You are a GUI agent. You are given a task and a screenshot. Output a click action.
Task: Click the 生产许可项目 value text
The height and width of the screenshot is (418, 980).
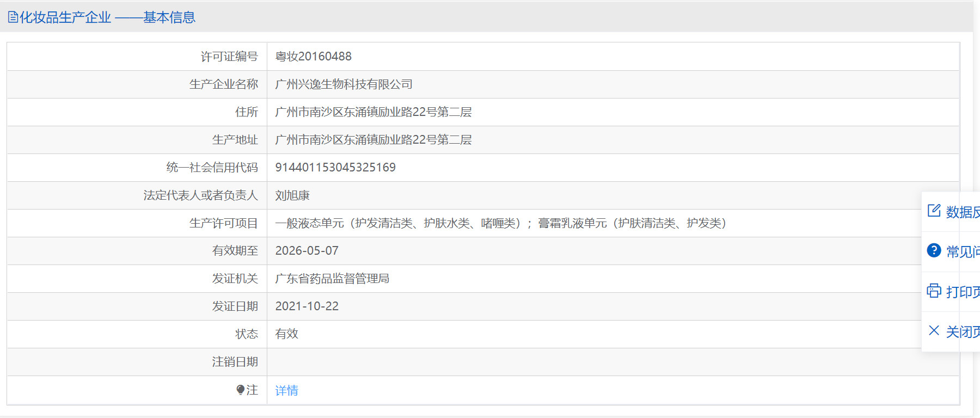coord(501,223)
